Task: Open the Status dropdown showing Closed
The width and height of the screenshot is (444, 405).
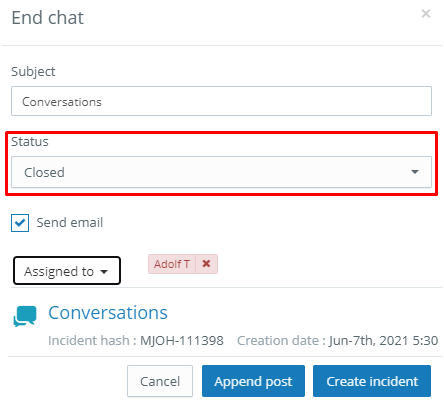Action: point(221,172)
